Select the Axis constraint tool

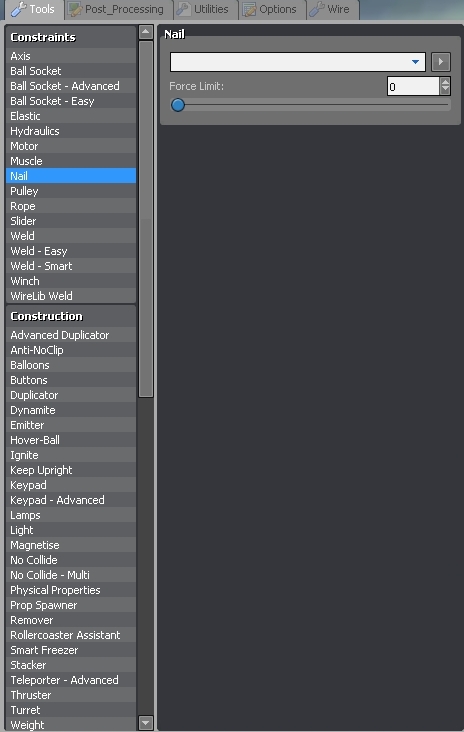[x=71, y=56]
